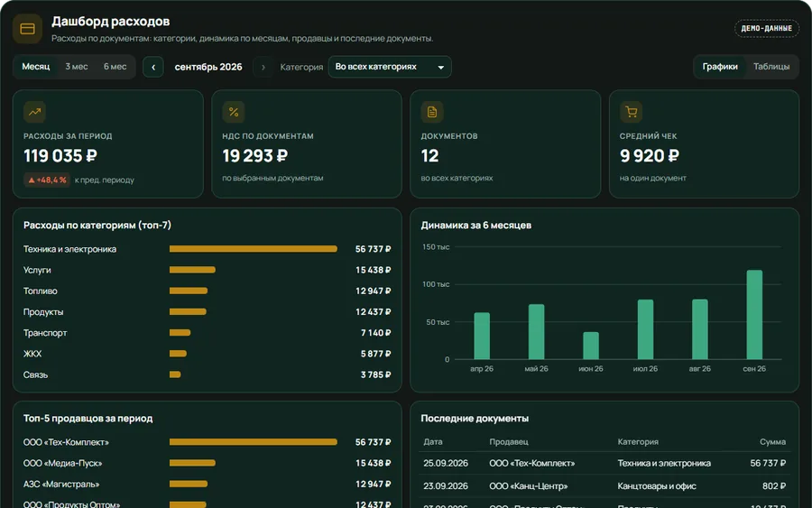This screenshot has width=812, height=508.
Task: Click the documents count value 12
Action: click(x=429, y=156)
